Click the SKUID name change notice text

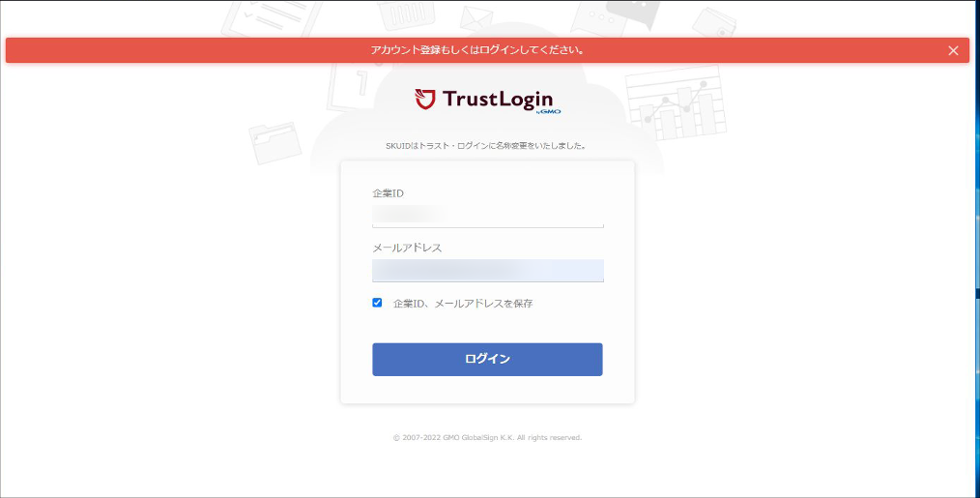(485, 146)
